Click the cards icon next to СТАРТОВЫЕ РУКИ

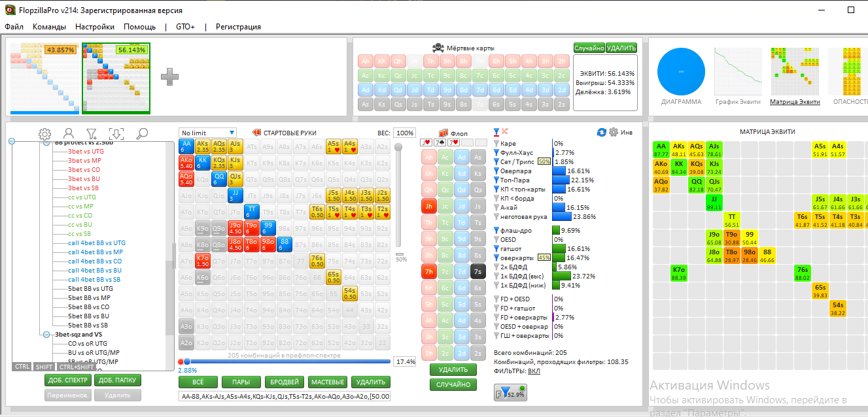[x=256, y=133]
